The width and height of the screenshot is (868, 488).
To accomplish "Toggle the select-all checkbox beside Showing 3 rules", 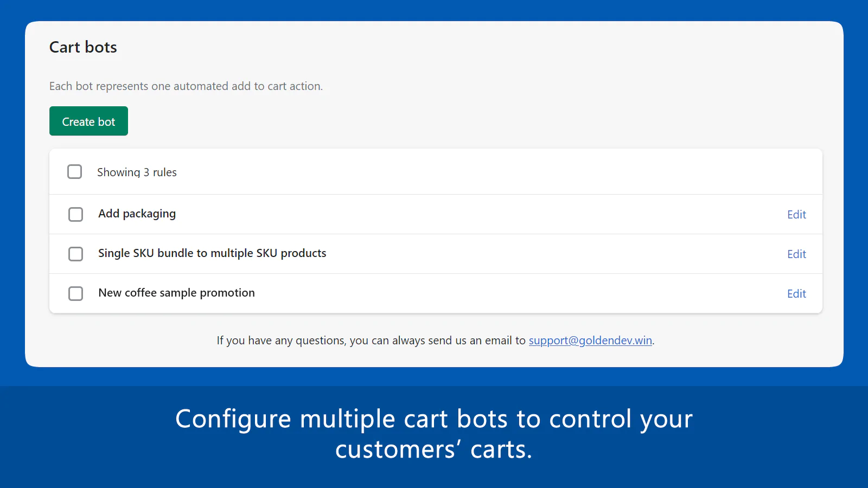I will 75,172.
